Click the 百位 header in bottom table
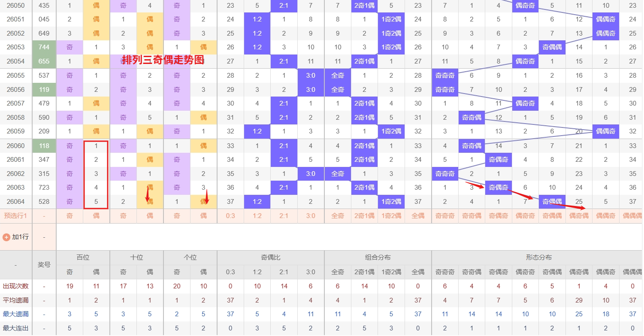The image size is (644, 336). pyautogui.click(x=83, y=257)
